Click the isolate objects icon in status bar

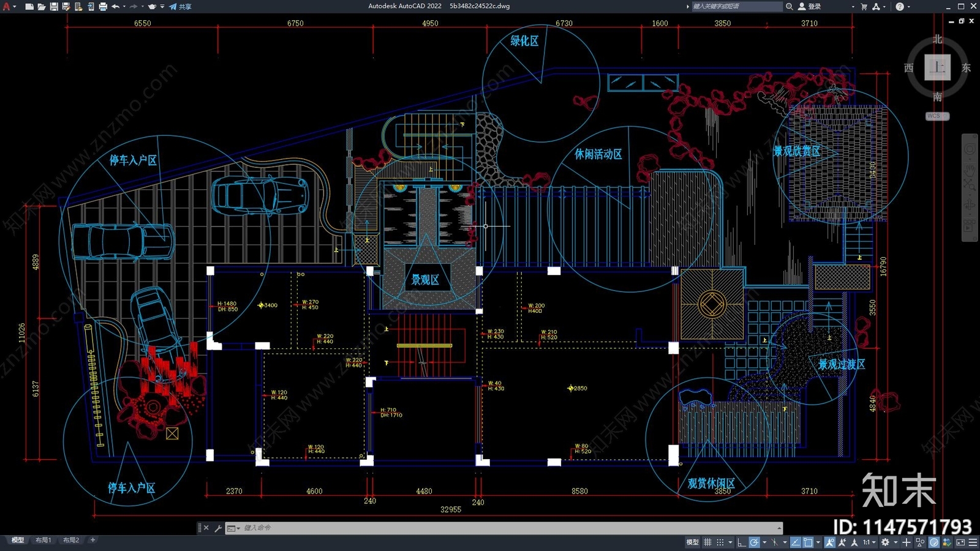920,542
